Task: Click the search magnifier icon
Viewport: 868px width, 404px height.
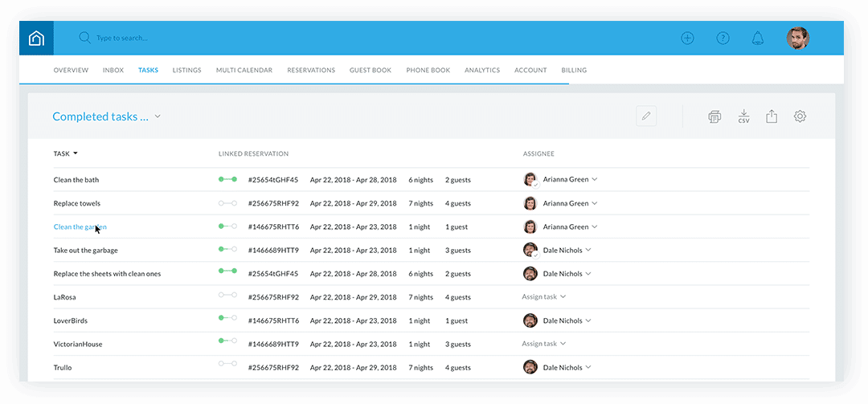Action: pyautogui.click(x=84, y=38)
